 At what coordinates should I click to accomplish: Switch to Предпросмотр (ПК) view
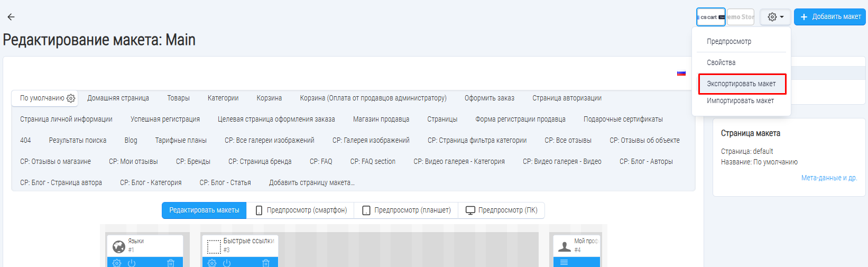(x=501, y=210)
